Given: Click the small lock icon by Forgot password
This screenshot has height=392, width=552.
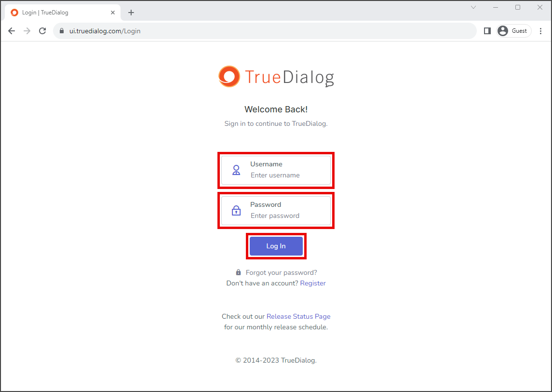Looking at the screenshot, I should point(238,272).
